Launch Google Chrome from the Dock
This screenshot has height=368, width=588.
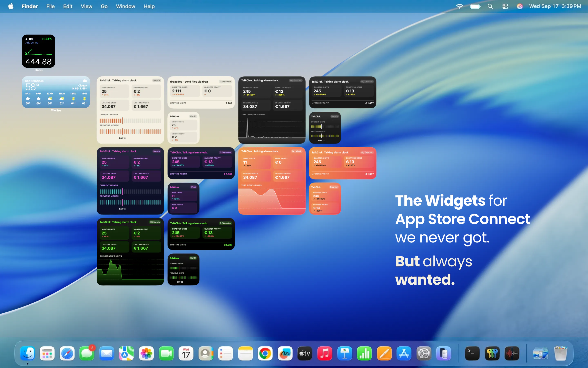265,353
